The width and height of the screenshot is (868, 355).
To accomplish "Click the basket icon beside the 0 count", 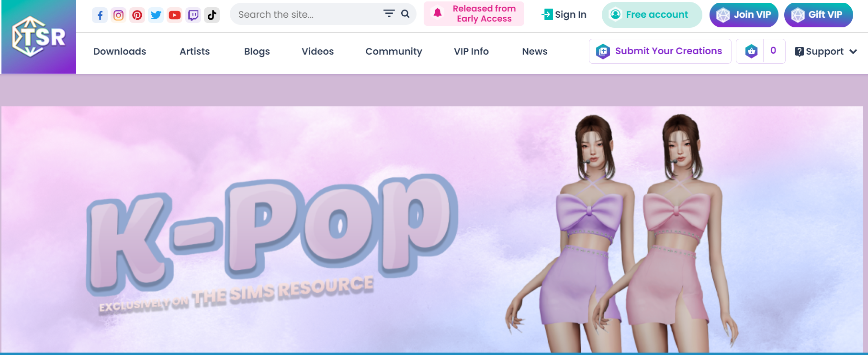I will [x=752, y=51].
